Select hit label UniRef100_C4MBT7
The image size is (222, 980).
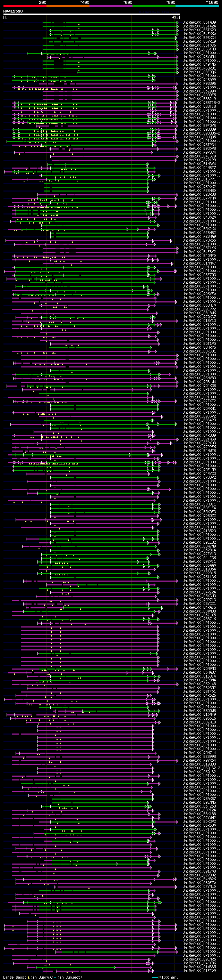click(x=199, y=168)
